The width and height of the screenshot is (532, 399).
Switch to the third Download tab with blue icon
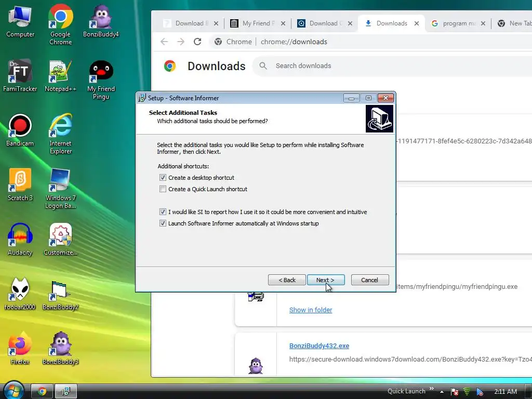click(x=325, y=23)
